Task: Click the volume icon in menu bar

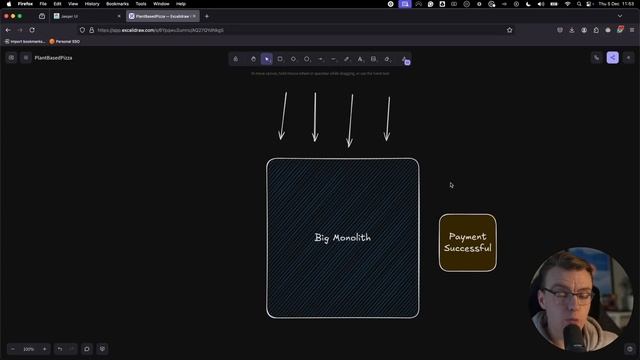Action: tap(541, 4)
